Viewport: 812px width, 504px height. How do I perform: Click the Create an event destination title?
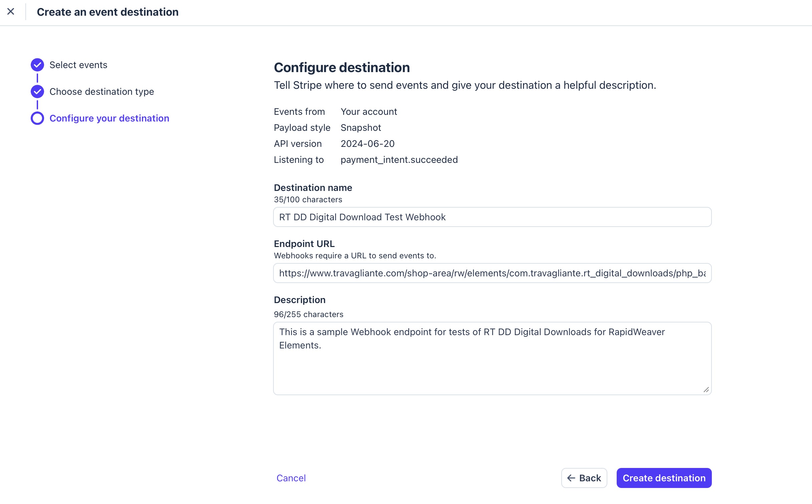click(x=108, y=12)
